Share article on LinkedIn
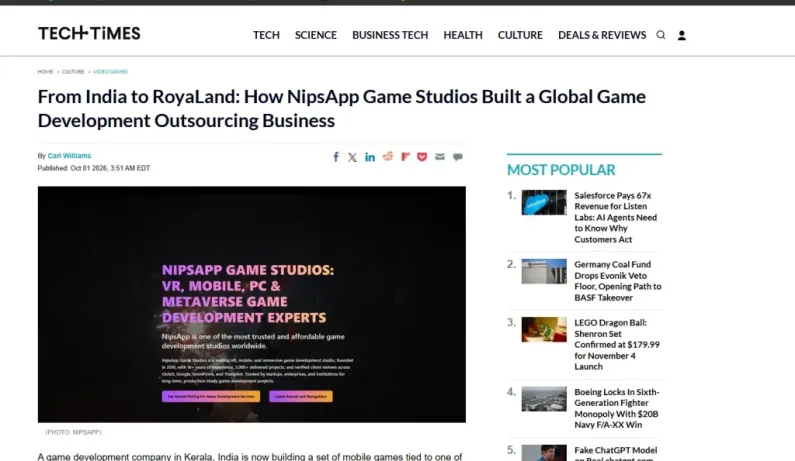The image size is (795, 461). 370,157
